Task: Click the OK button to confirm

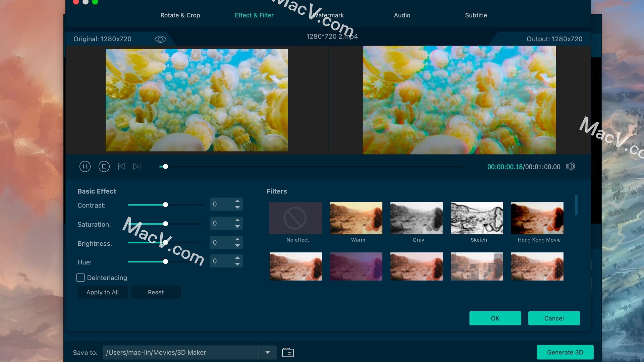Action: 495,318
